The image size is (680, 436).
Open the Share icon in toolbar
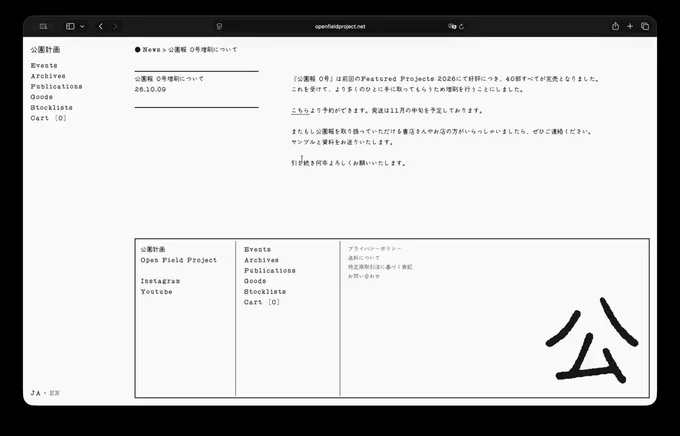[x=615, y=26]
